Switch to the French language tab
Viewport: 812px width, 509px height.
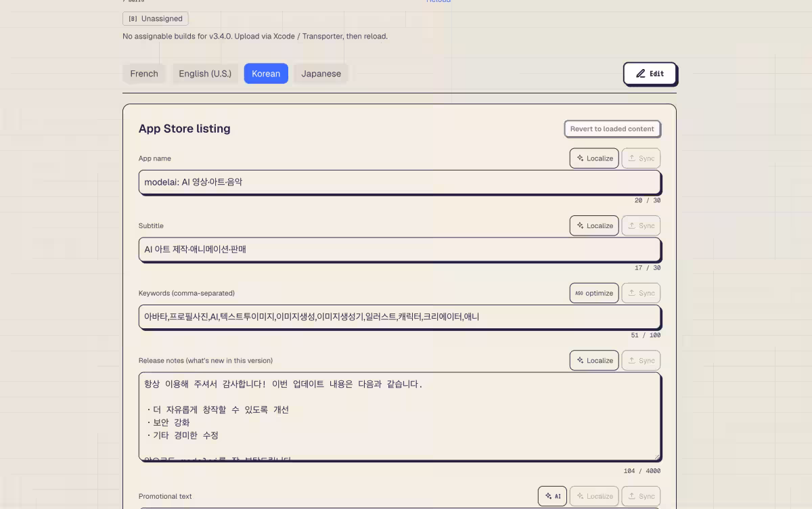(x=144, y=74)
